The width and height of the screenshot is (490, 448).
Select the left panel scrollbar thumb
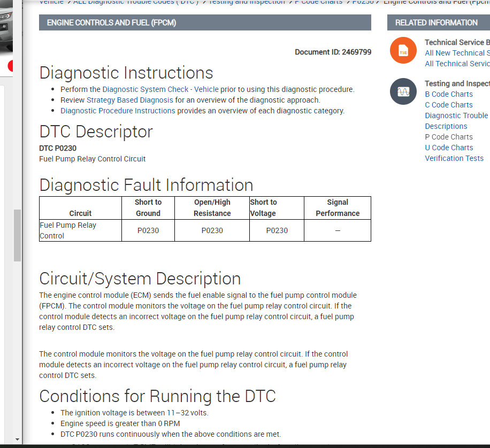click(17, 235)
